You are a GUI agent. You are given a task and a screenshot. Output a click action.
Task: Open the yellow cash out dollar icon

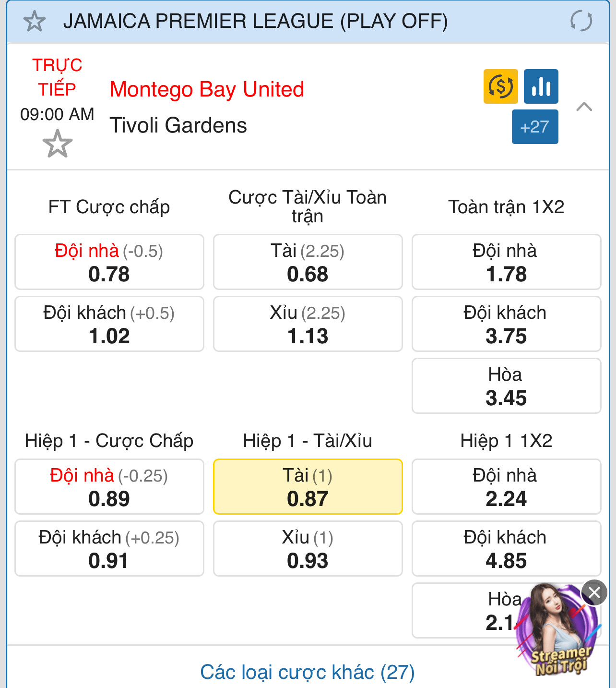click(500, 86)
